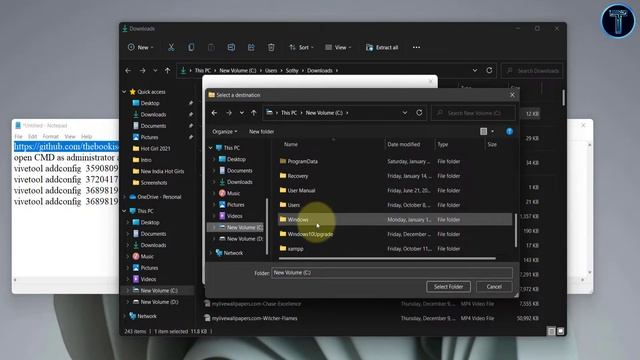Screen dimensions: 640x360
Task: Click the Search Downloads box
Action: pos(532,71)
